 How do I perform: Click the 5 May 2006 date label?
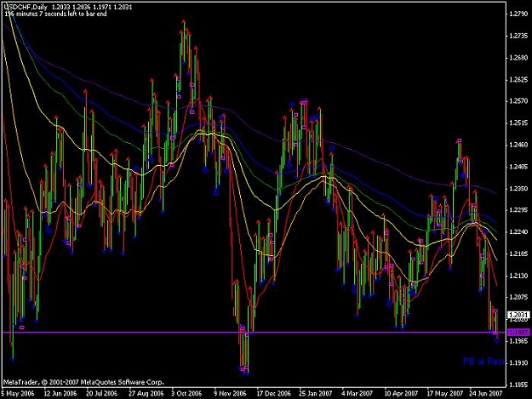pos(19,394)
